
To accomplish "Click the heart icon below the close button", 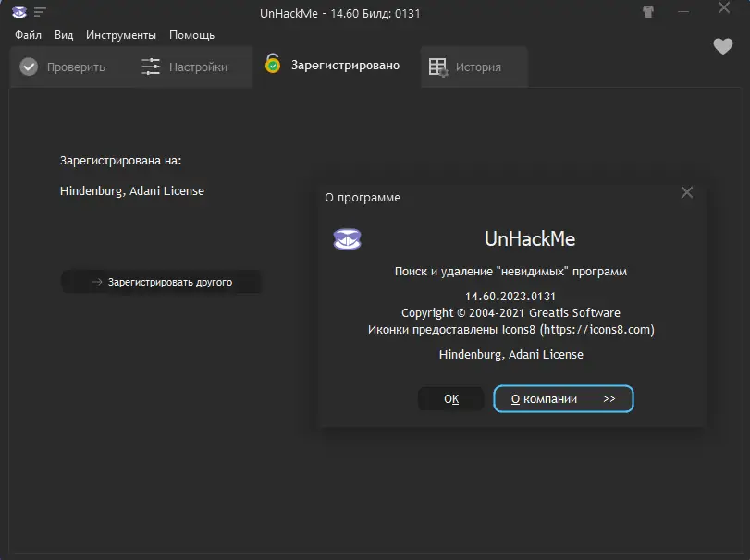I will coord(723,46).
